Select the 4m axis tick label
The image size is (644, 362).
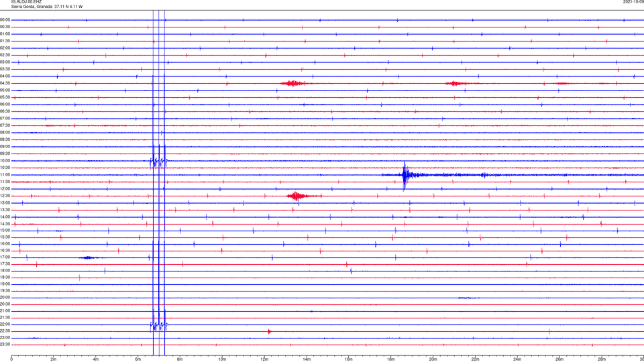(x=96, y=359)
